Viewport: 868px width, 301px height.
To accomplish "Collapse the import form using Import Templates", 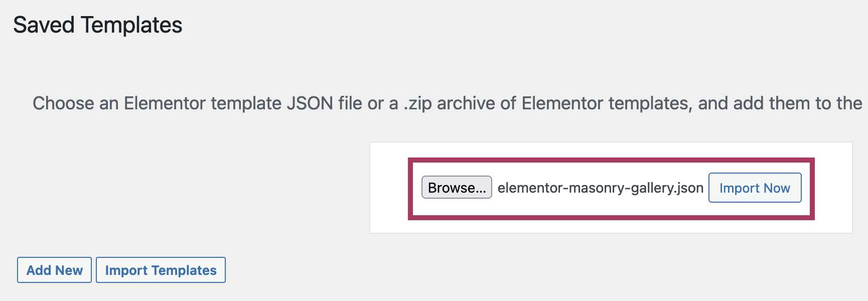I will coord(161,270).
